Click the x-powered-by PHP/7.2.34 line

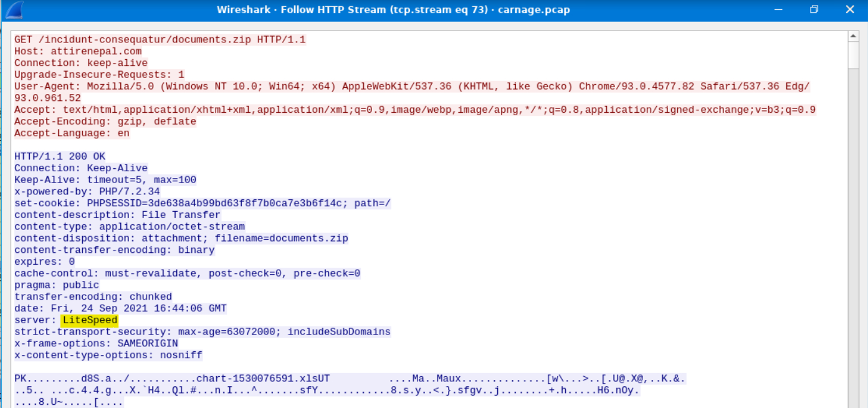[x=87, y=192]
